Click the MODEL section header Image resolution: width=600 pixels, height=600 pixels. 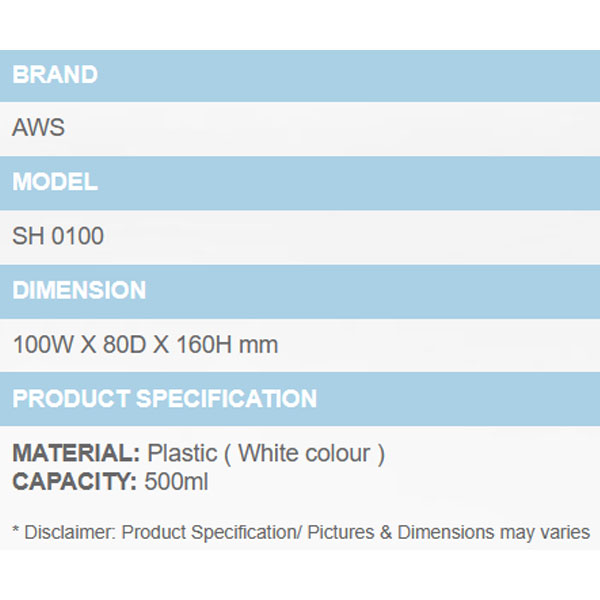pos(55,183)
